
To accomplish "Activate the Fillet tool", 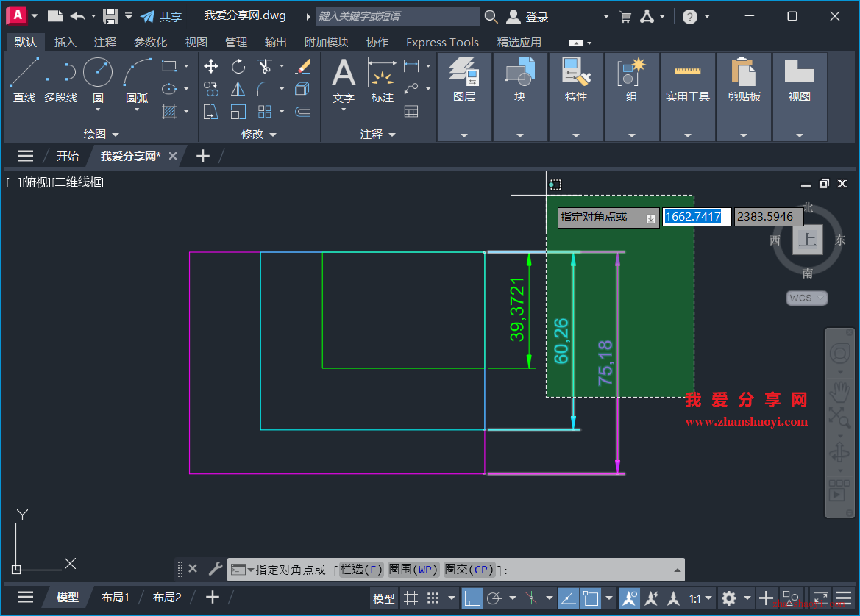I will pos(265,89).
